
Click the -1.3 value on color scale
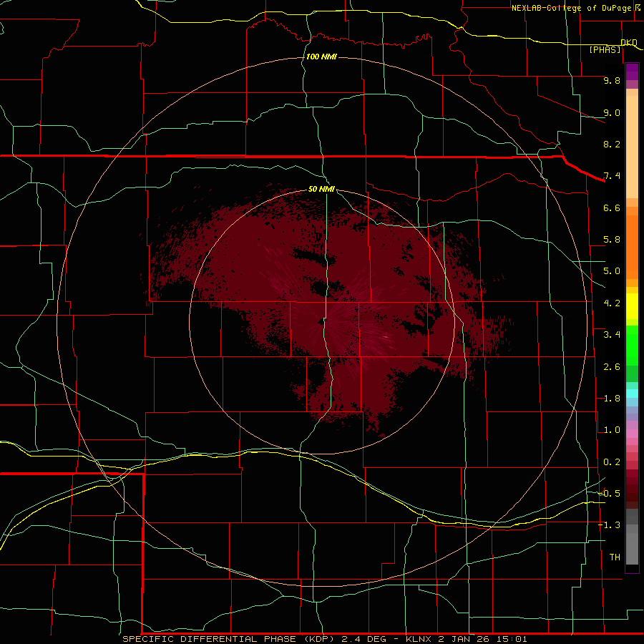coord(609,525)
